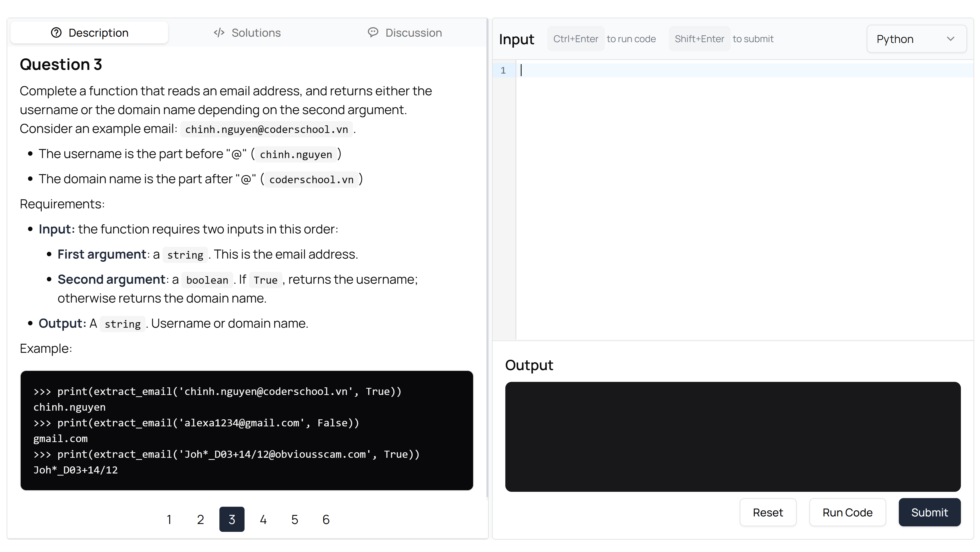Viewport: 980px width, 552px height.
Task: Open the Python language dropdown
Action: pyautogui.click(x=916, y=39)
